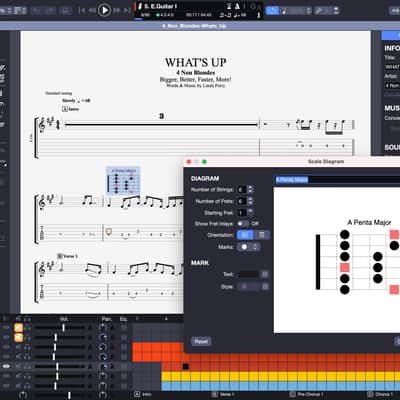Open the tuner via the tuning fork icon
Image resolution: width=400 pixels, height=400 pixels.
pos(258,15)
